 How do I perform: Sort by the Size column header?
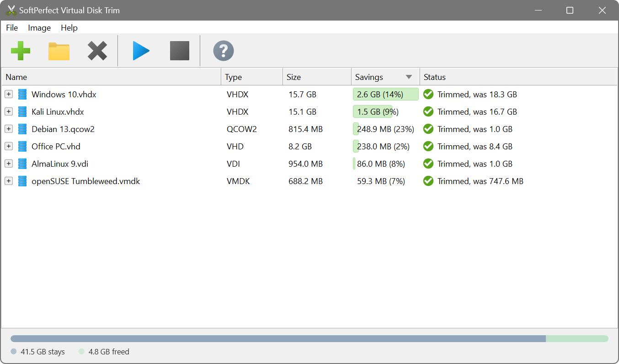317,77
